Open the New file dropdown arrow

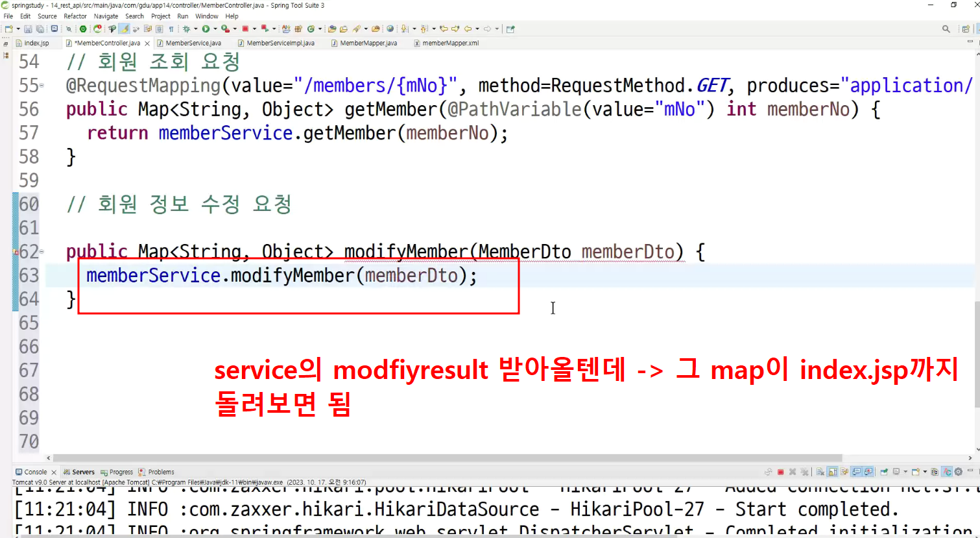tap(18, 29)
